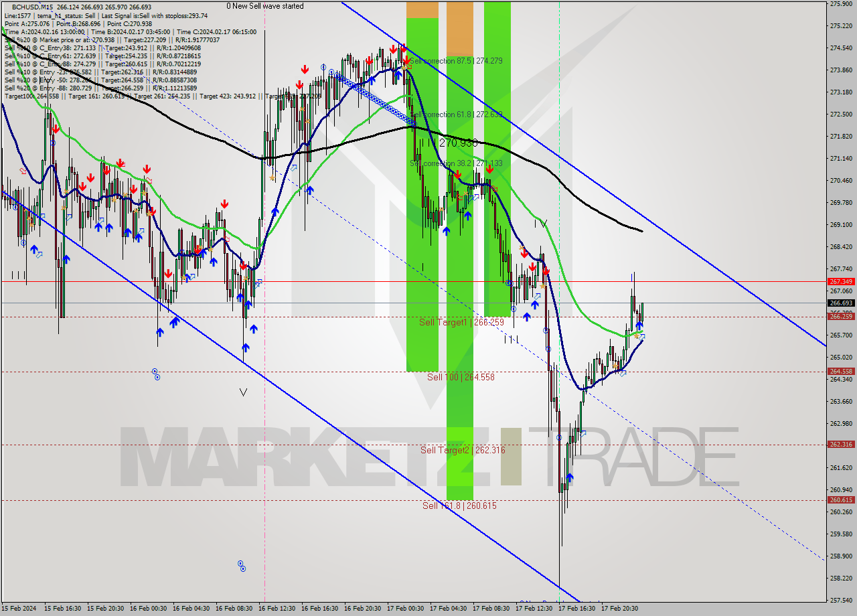This screenshot has width=857, height=616.
Task: Click 269.780 on the price scale
Action: (841, 203)
